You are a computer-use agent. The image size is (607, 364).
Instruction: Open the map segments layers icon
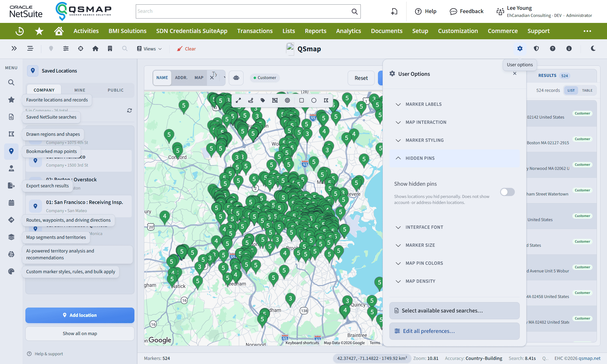pos(11,237)
